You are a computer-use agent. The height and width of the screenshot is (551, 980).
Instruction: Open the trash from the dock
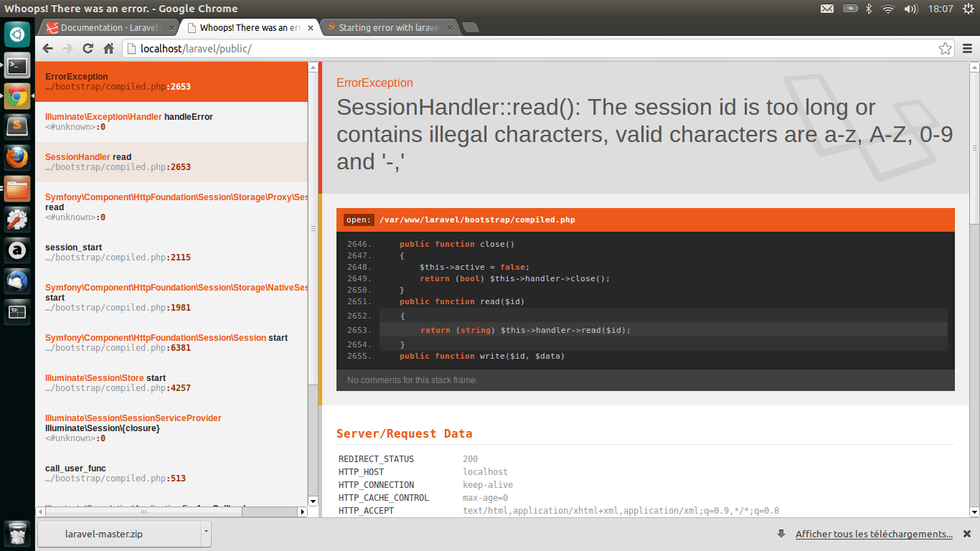(16, 534)
